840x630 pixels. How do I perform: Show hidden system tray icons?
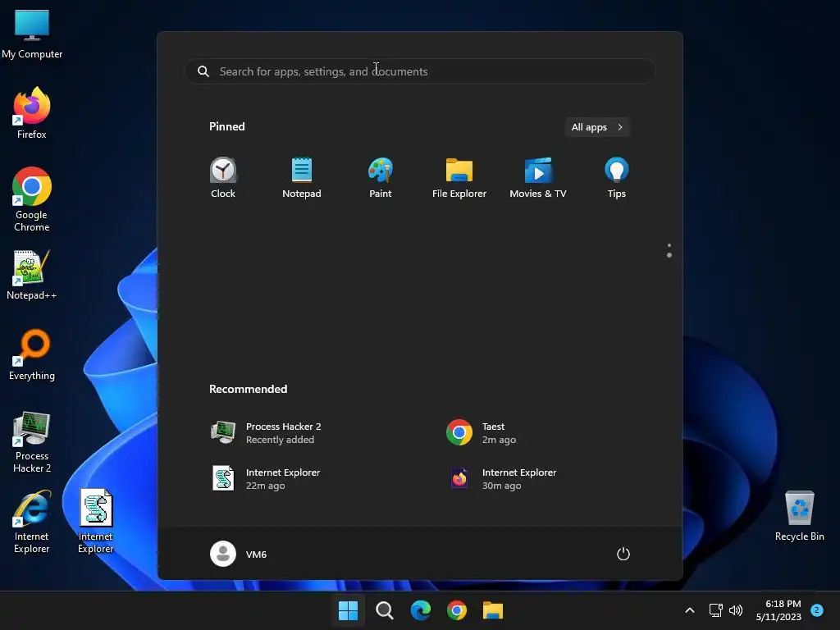(x=689, y=610)
